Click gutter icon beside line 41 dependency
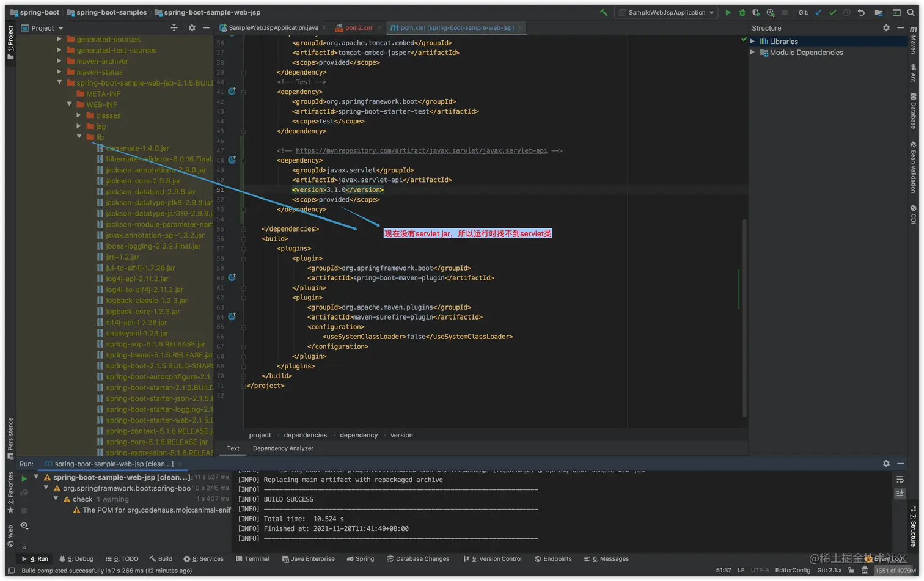The height and width of the screenshot is (581, 924). point(232,92)
